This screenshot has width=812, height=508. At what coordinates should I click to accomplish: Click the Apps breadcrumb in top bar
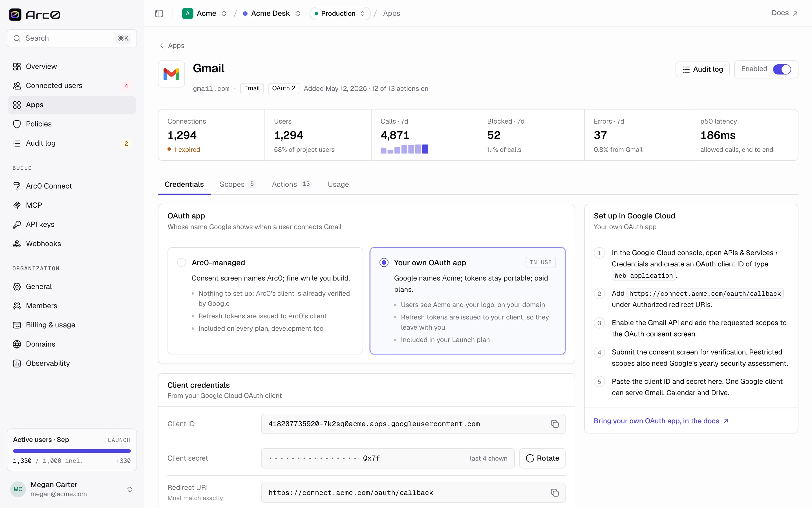[x=392, y=14]
